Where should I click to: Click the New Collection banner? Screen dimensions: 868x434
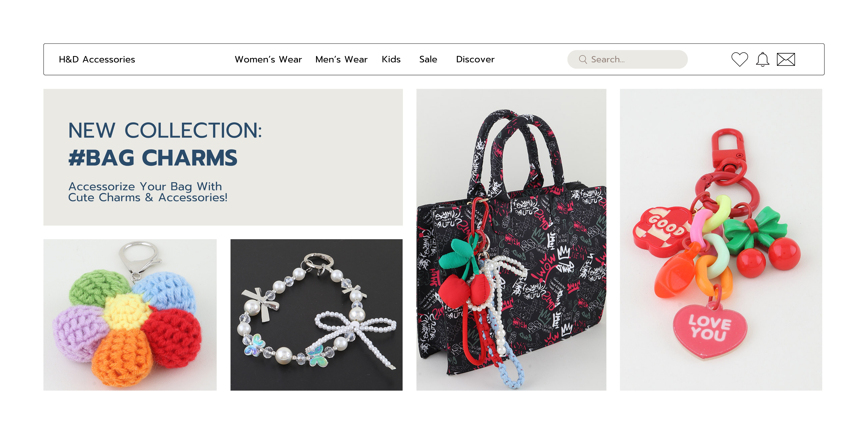pyautogui.click(x=223, y=157)
